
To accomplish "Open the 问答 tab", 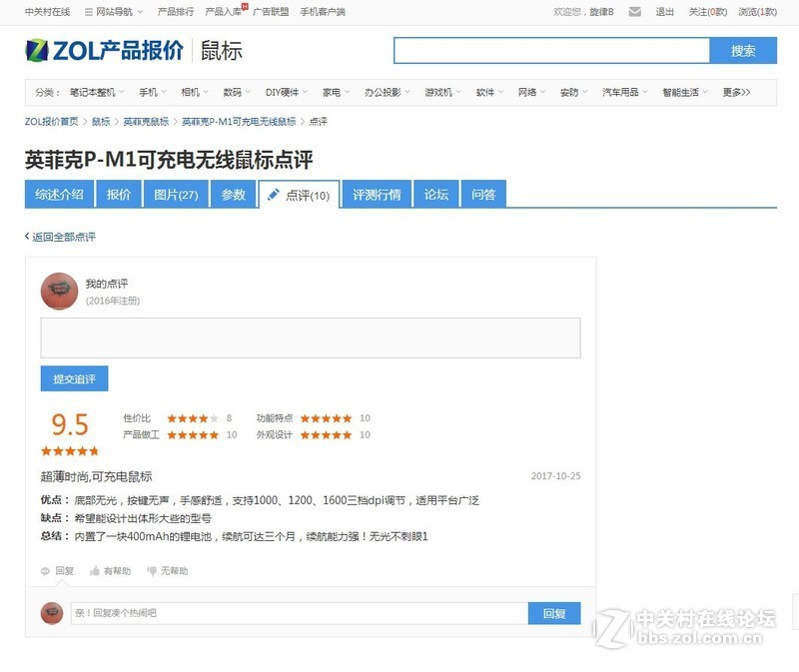I will [x=483, y=194].
